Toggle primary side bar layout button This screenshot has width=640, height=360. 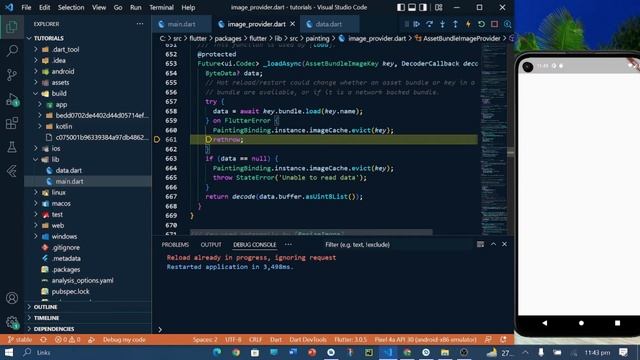pyautogui.click(x=401, y=7)
